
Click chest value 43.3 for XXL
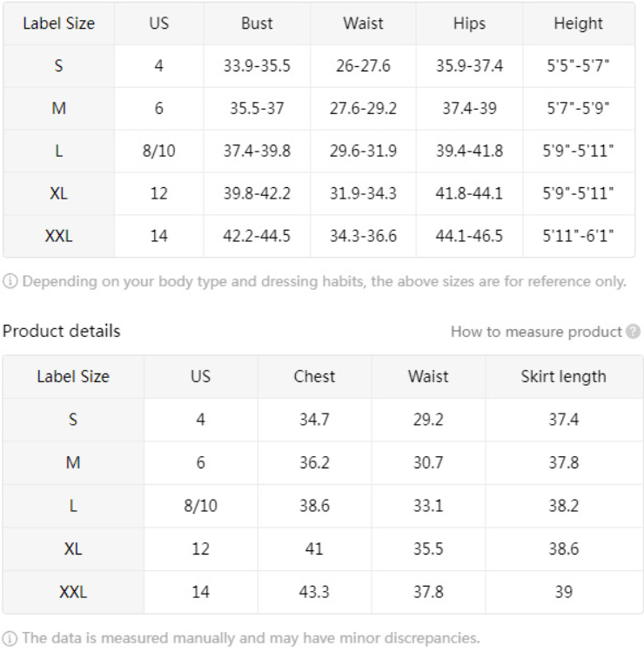[314, 592]
